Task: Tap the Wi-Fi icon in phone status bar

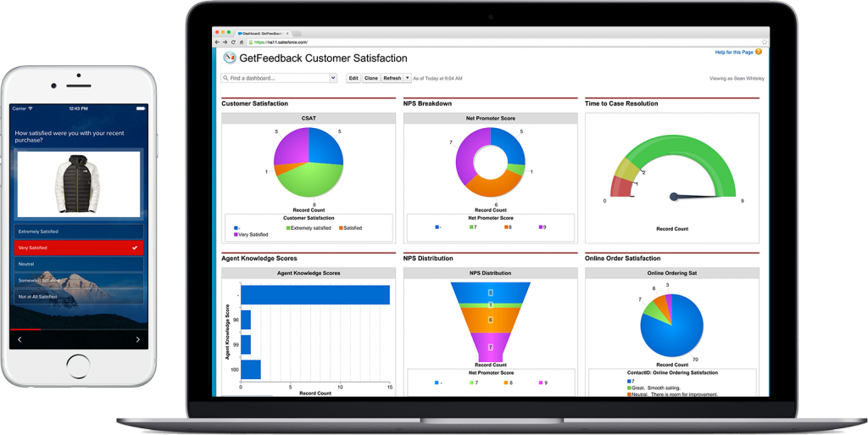Action: [x=31, y=109]
